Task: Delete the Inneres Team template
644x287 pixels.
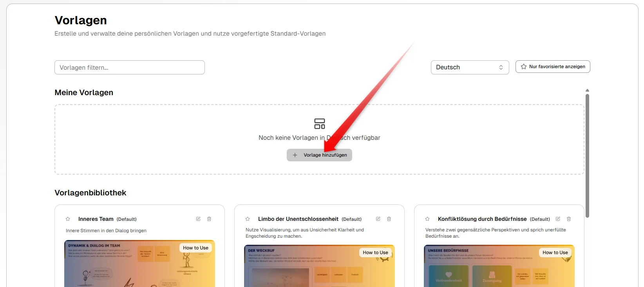Action: point(209,219)
